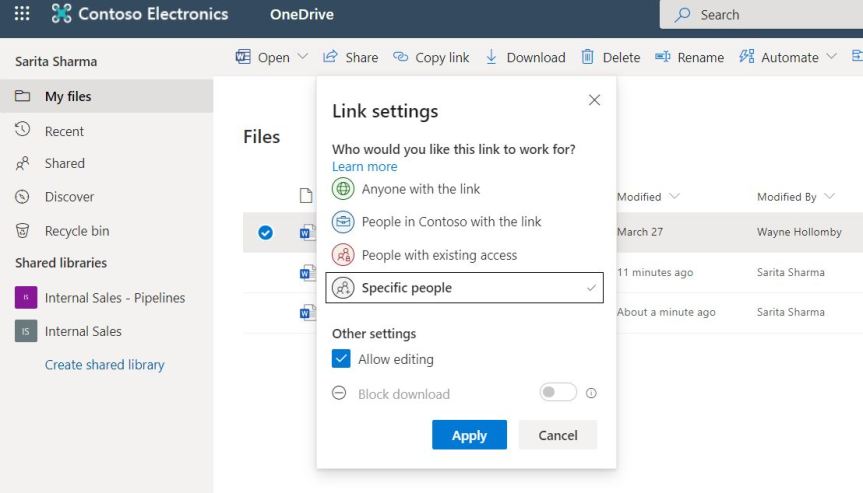Image resolution: width=863 pixels, height=493 pixels.
Task: Click the Learn more link
Action: click(364, 166)
